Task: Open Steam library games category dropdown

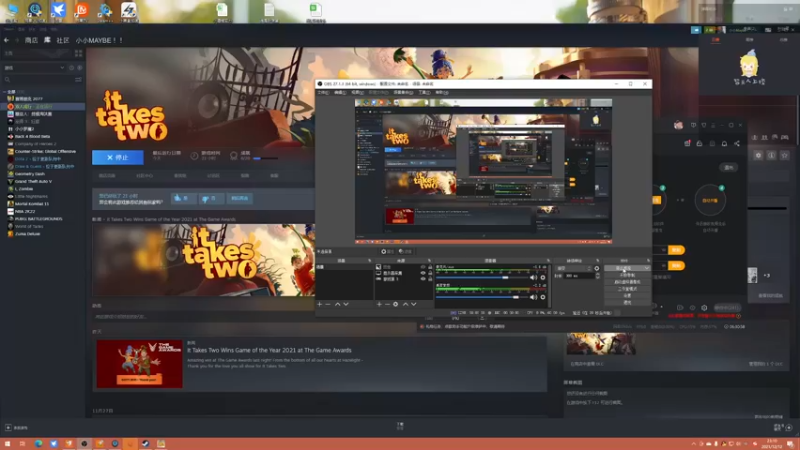Action: click(34, 67)
